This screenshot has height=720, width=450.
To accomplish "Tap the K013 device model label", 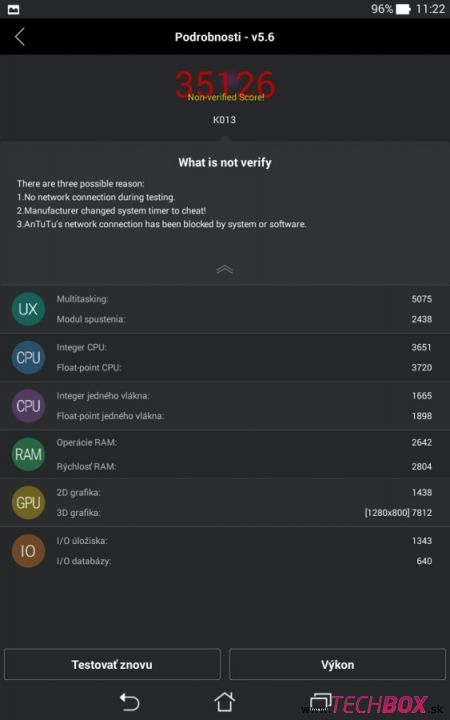I will click(x=225, y=120).
